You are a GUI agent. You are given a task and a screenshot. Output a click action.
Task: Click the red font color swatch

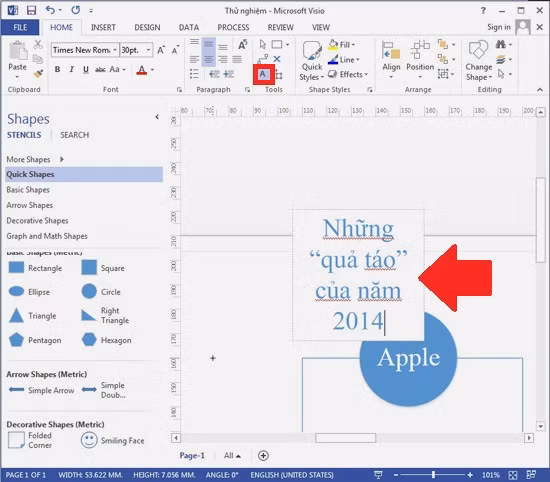tap(142, 70)
